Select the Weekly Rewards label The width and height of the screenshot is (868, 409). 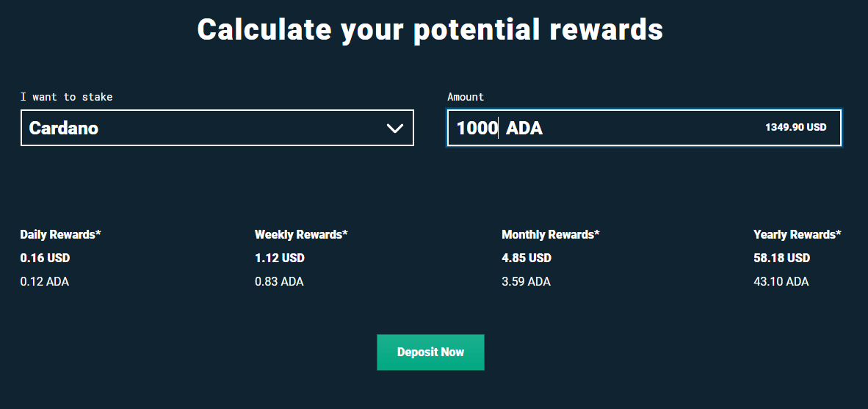coord(301,235)
